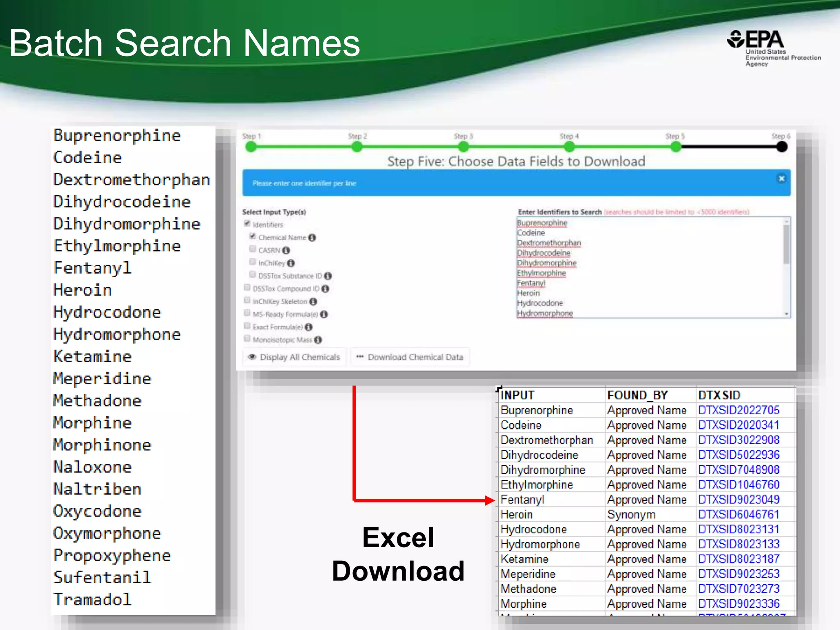Click the info icon beside InChIKey Skeleton

coord(313,302)
